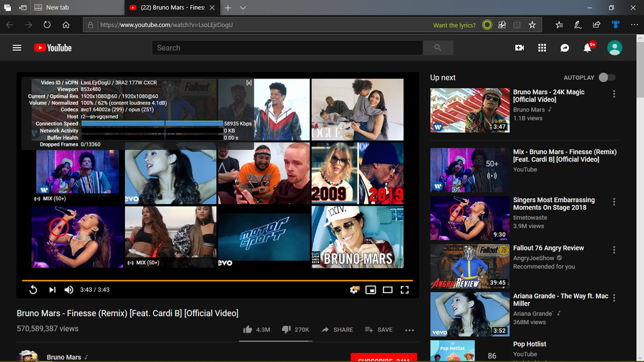Switch to the New tab tab
Screen dimensions: 644x362
tap(78, 7)
